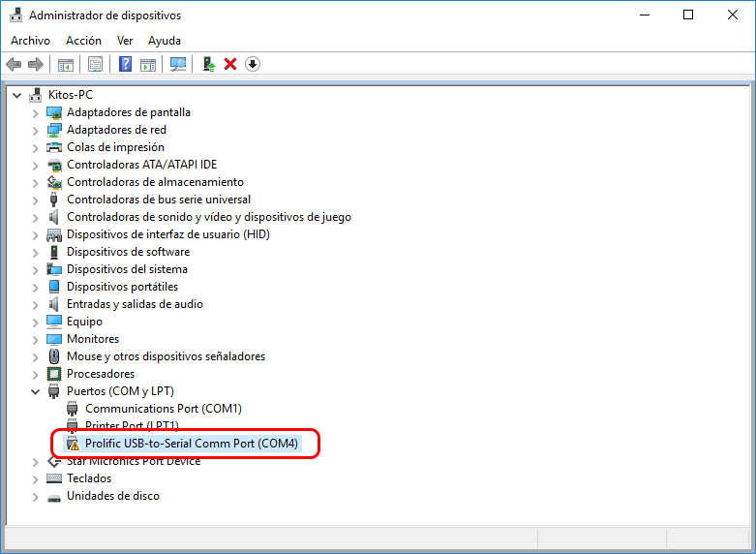Screen dimensions: 756x554
Task: Click the Procesadores chip icon
Action: [54, 374]
